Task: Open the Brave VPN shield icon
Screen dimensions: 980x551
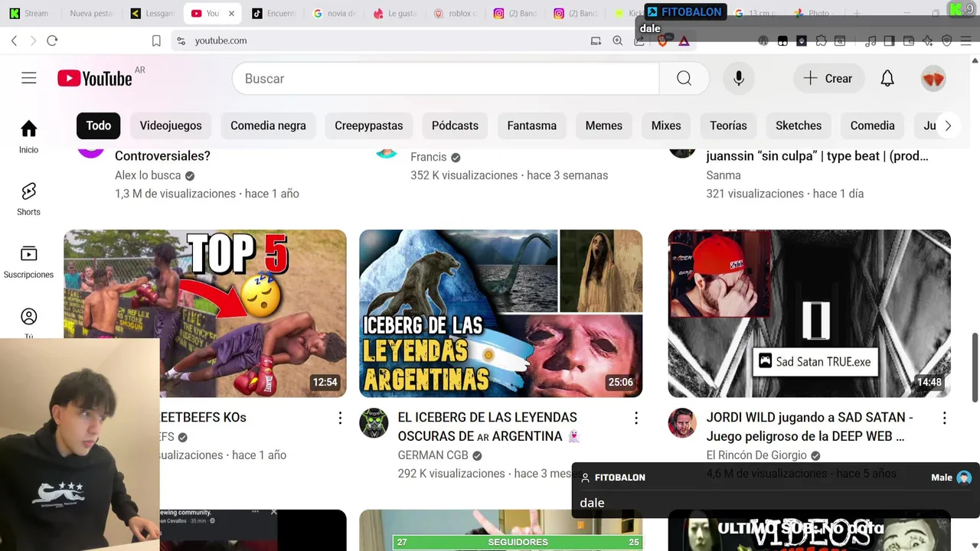Action: [x=947, y=41]
